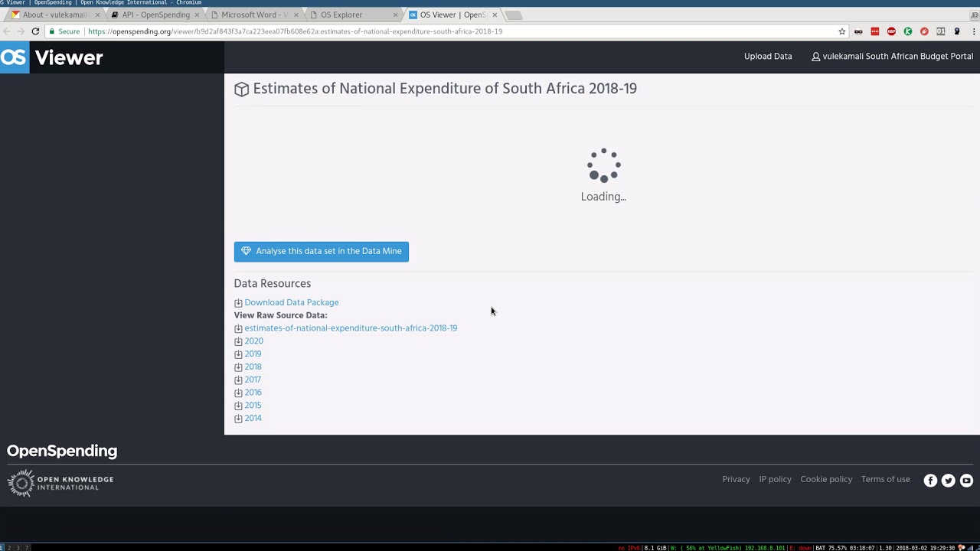Viewport: 980px width, 551px height.
Task: Switch to the API - OpenSpending tab
Action: click(155, 15)
